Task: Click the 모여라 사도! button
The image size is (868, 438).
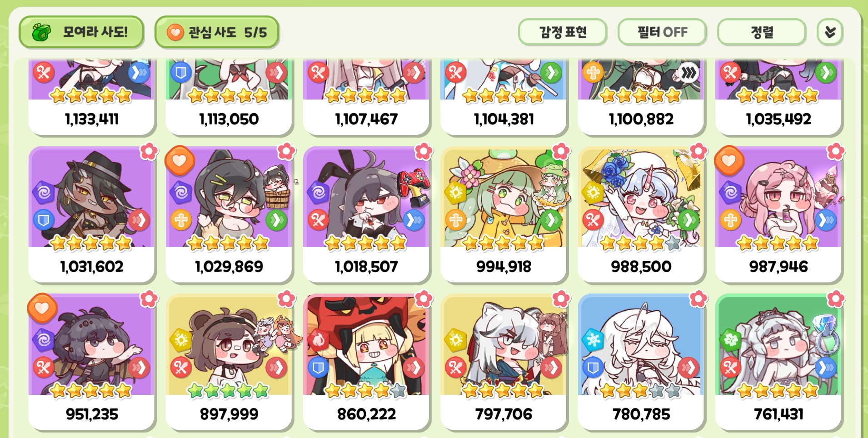Action: 81,32
